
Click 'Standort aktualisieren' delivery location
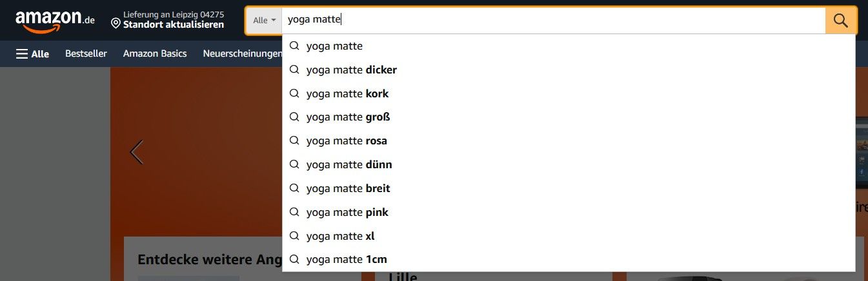coord(174,24)
